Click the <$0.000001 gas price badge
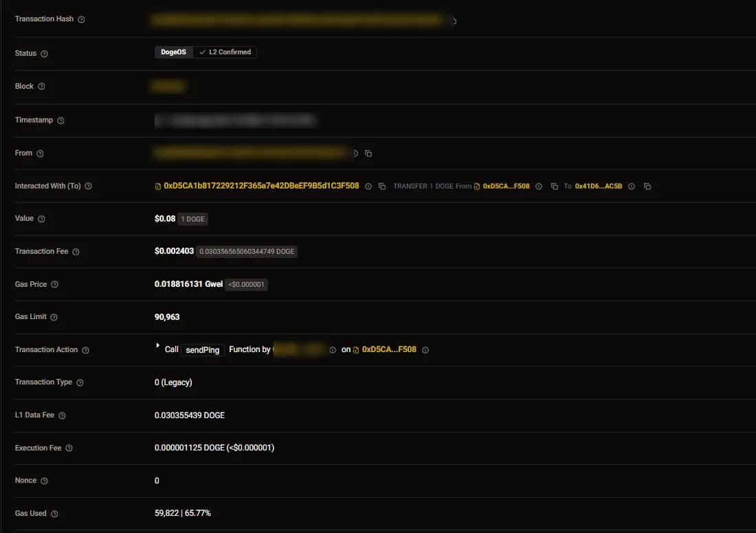 tap(246, 285)
